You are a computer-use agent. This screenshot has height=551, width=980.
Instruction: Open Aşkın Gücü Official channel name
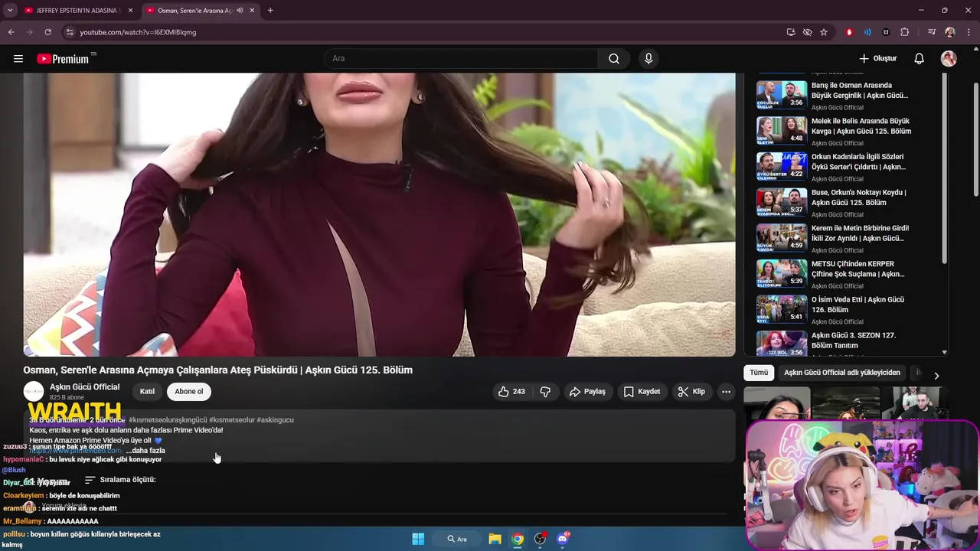click(x=84, y=387)
